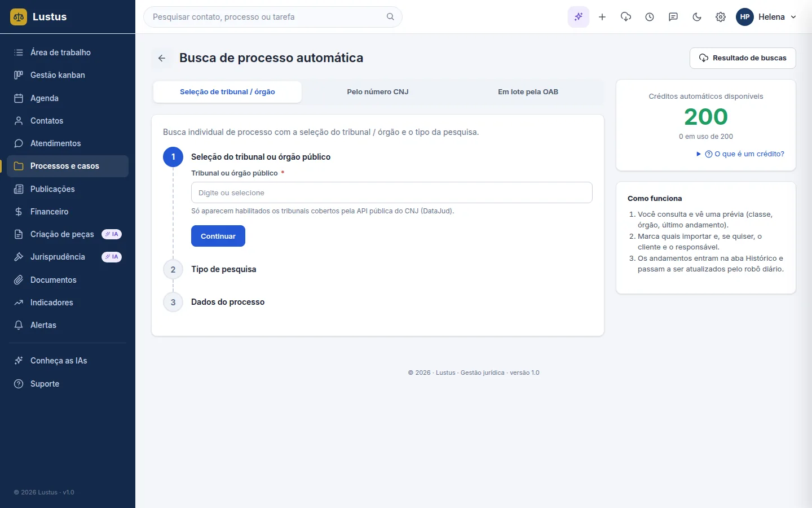Viewport: 812px width, 508px height.
Task: Go to Agenda in sidebar
Action: tap(68, 98)
